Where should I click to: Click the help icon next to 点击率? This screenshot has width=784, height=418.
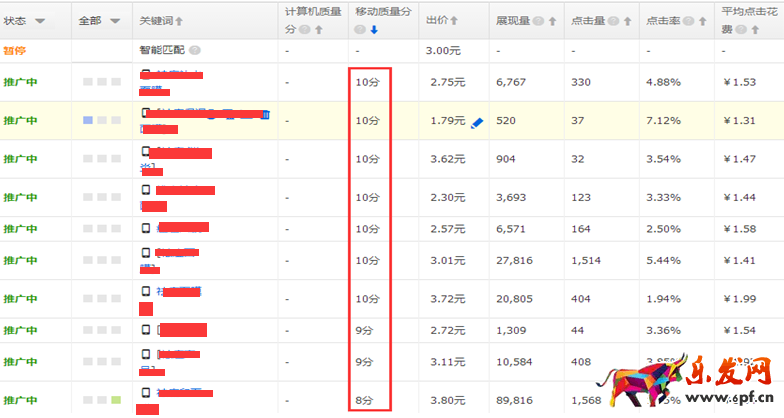(687, 20)
